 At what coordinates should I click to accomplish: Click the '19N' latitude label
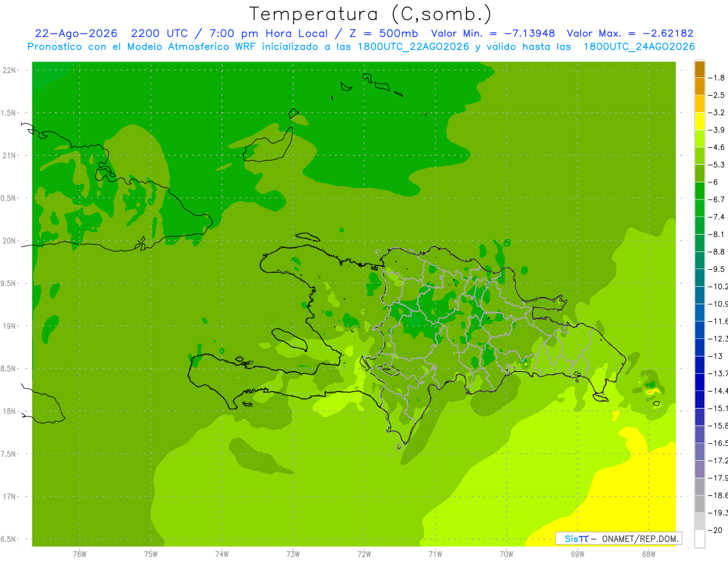(10, 326)
